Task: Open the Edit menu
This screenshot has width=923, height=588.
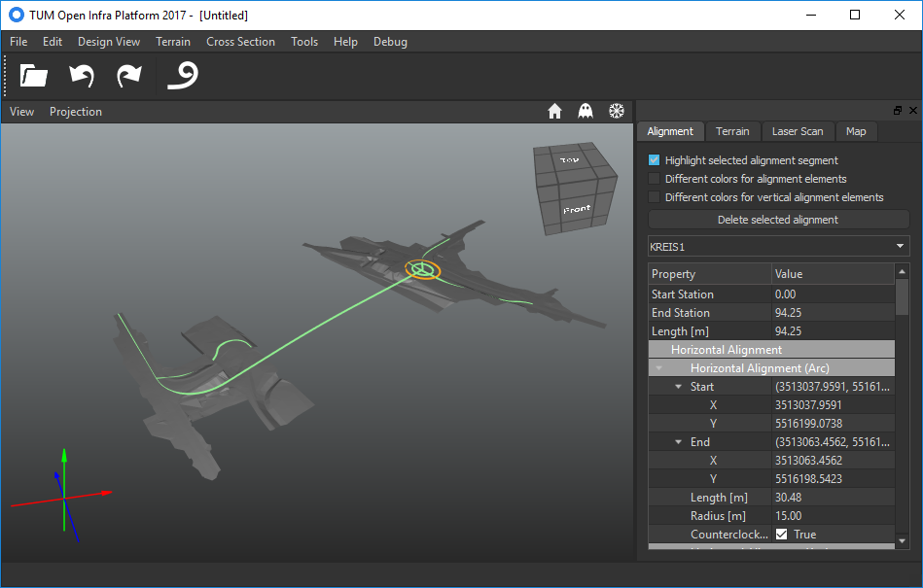Action: (53, 42)
